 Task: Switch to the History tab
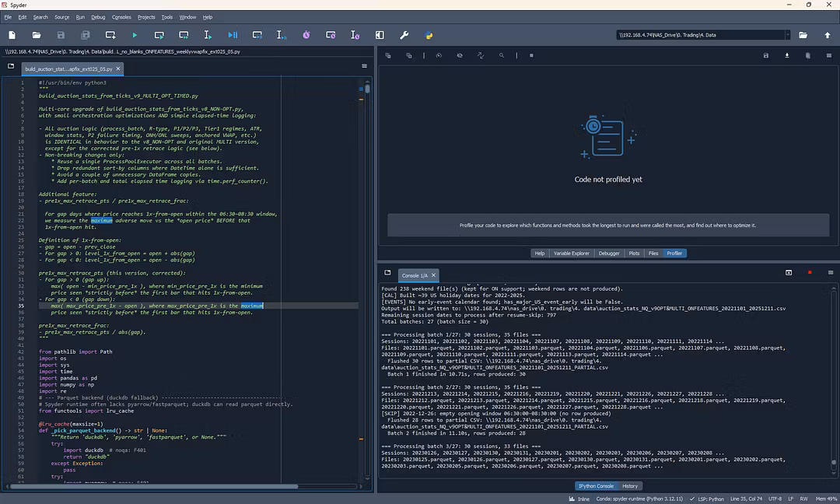(x=630, y=486)
